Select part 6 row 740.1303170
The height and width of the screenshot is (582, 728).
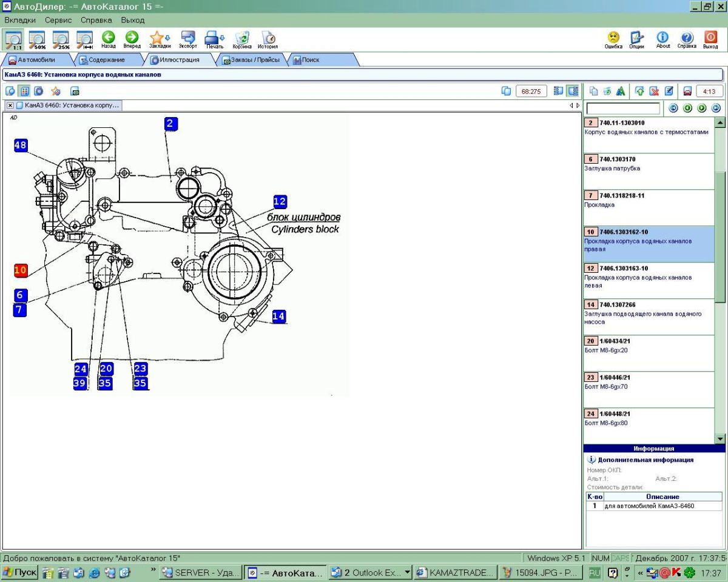pos(649,171)
